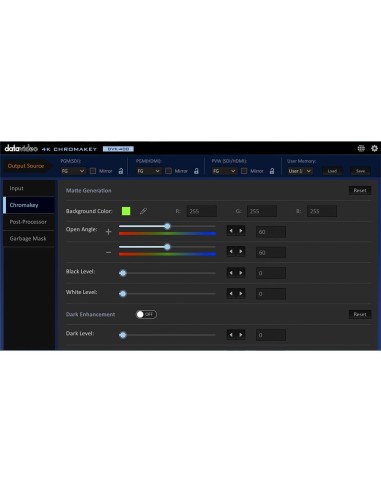
Task: Click the Black Level slider handle
Action: tap(123, 273)
